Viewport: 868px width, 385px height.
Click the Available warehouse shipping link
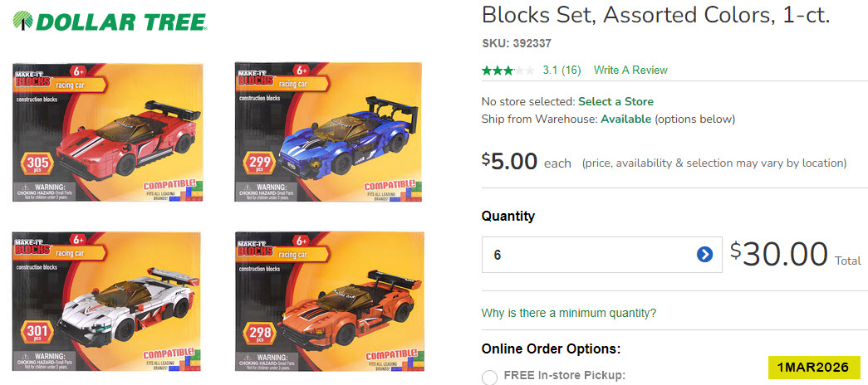point(625,119)
